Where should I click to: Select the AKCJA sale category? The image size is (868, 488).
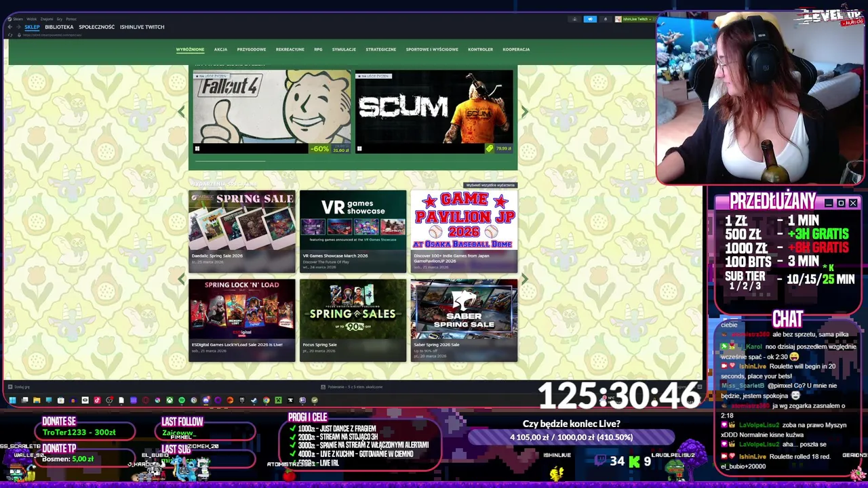click(220, 49)
